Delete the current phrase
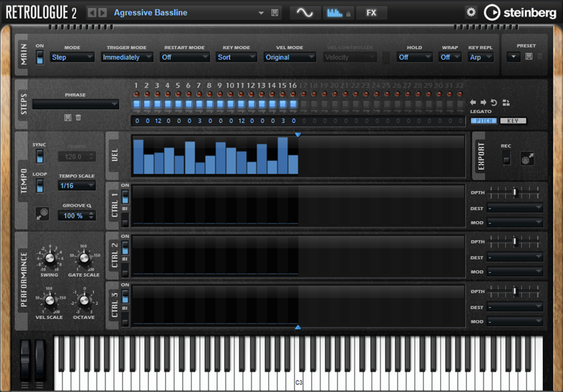The image size is (563, 392). pos(78,118)
